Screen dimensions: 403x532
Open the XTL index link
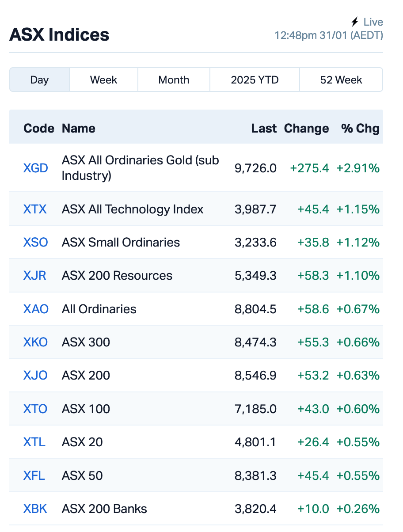pyautogui.click(x=34, y=442)
